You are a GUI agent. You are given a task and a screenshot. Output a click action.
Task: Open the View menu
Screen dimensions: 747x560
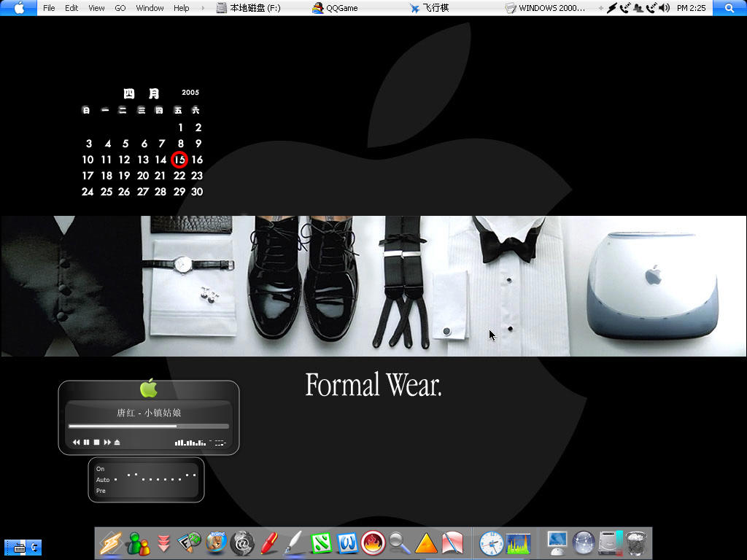pyautogui.click(x=96, y=8)
